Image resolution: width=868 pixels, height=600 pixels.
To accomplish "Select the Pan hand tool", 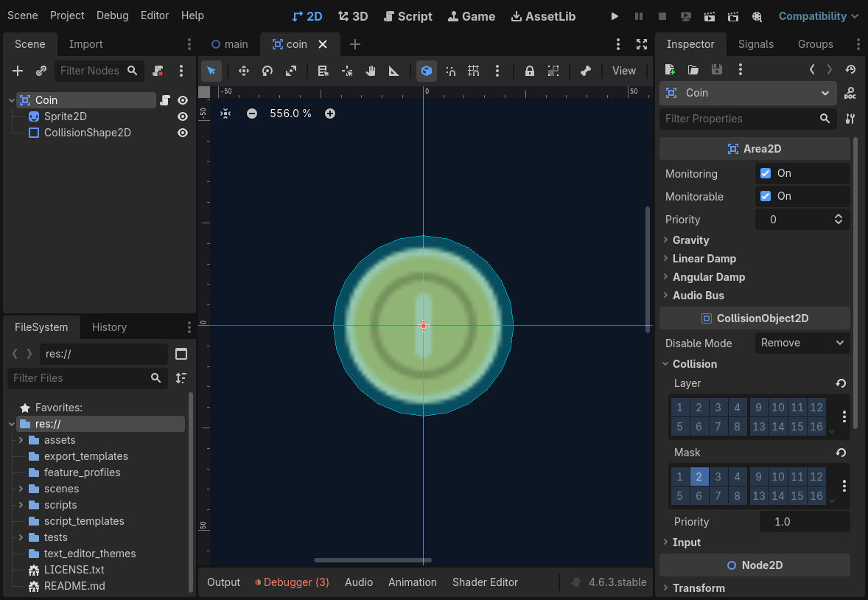I will pyautogui.click(x=371, y=71).
